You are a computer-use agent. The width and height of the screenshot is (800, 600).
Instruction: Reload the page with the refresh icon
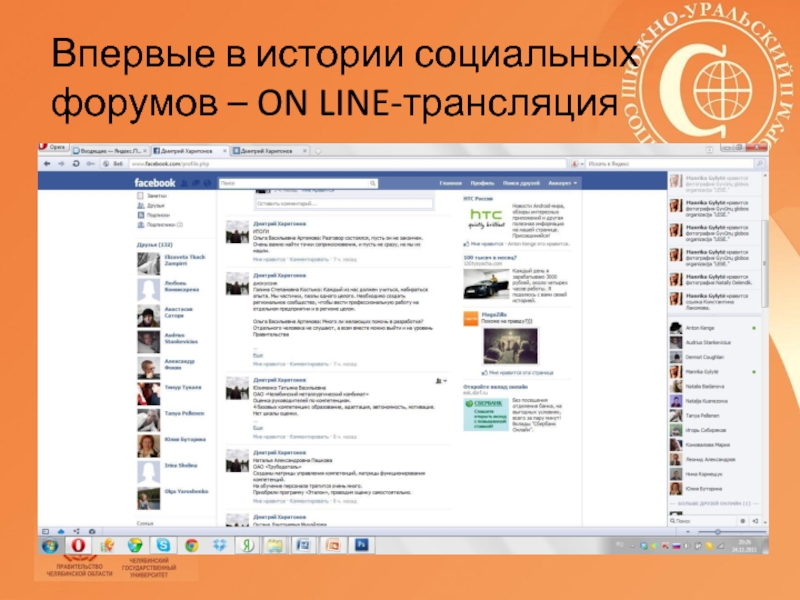(76, 164)
